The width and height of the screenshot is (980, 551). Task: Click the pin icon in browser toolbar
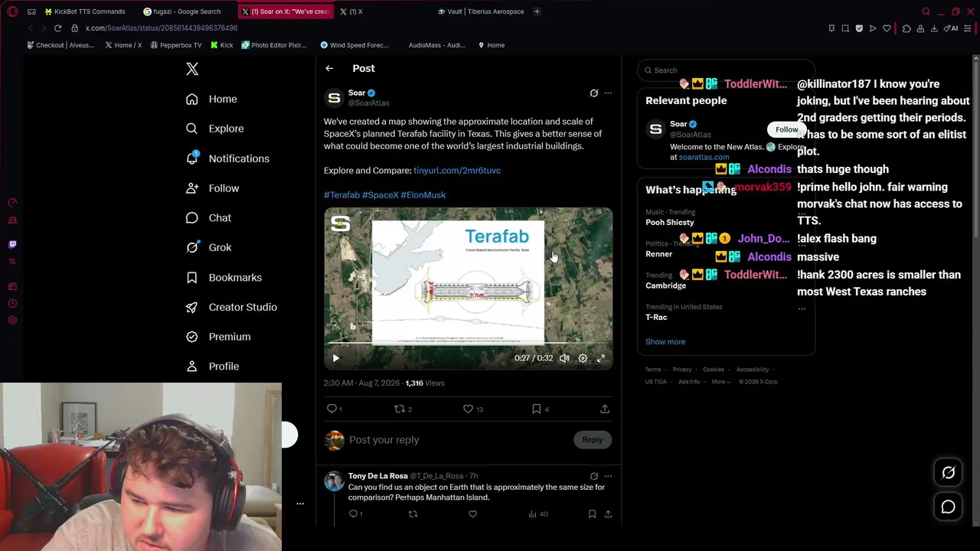(x=831, y=28)
